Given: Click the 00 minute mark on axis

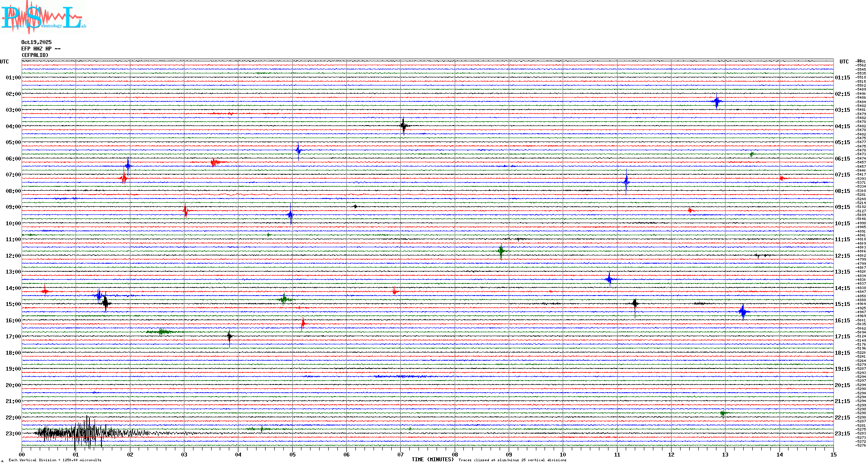Looking at the screenshot, I should [x=22, y=454].
